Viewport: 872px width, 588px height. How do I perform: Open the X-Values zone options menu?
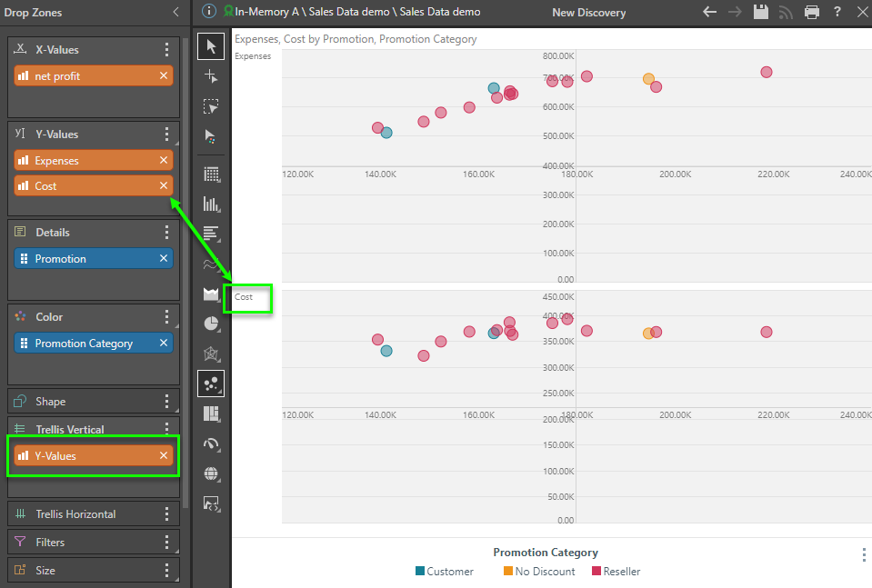tap(166, 50)
